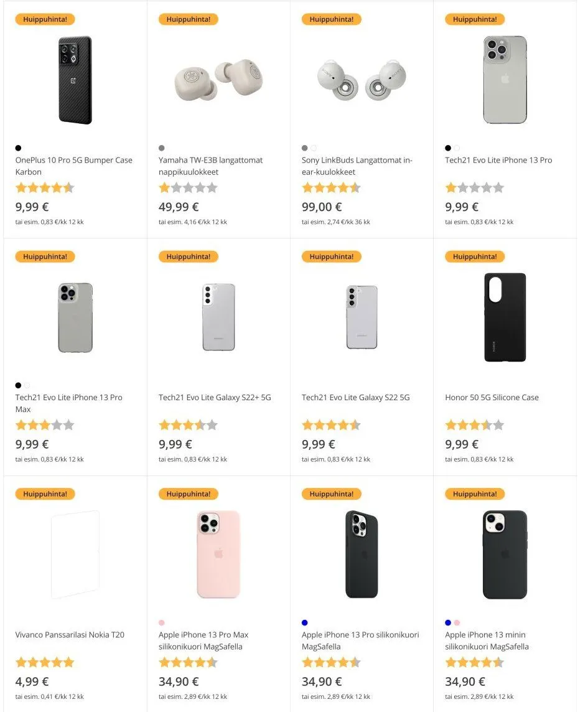Click the 99,00 € price of Sony LinkBuds
This screenshot has width=588, height=712.
(x=322, y=207)
